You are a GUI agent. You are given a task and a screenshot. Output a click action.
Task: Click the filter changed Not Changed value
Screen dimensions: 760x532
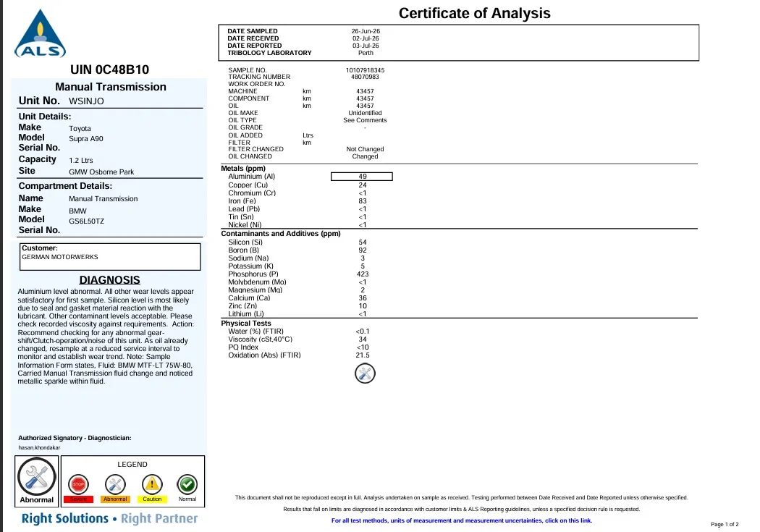tap(365, 149)
